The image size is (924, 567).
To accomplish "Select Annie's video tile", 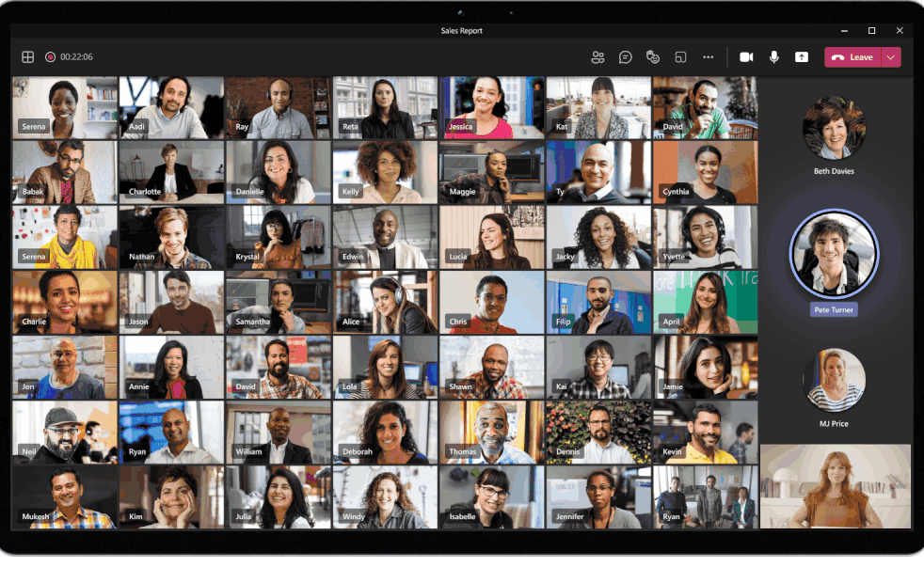I will (171, 368).
